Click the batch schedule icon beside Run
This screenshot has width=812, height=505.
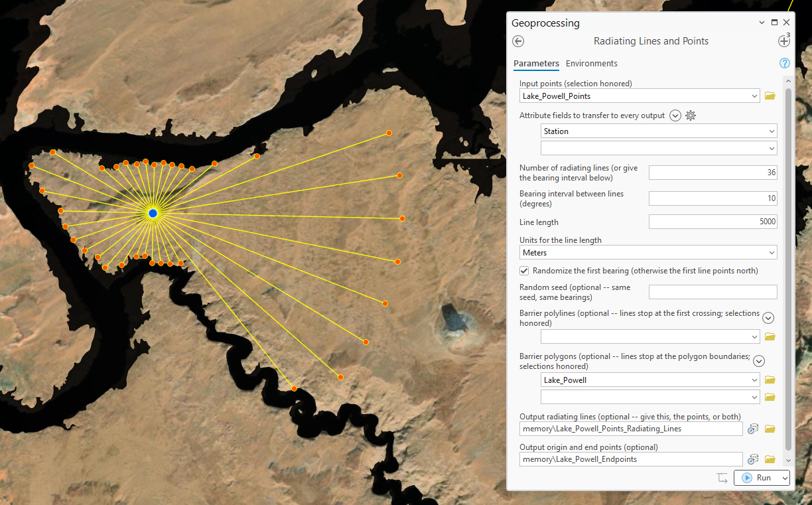pyautogui.click(x=722, y=478)
